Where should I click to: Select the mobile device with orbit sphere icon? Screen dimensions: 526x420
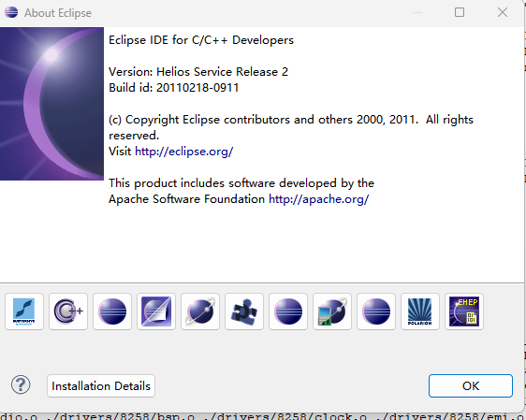tap(332, 311)
